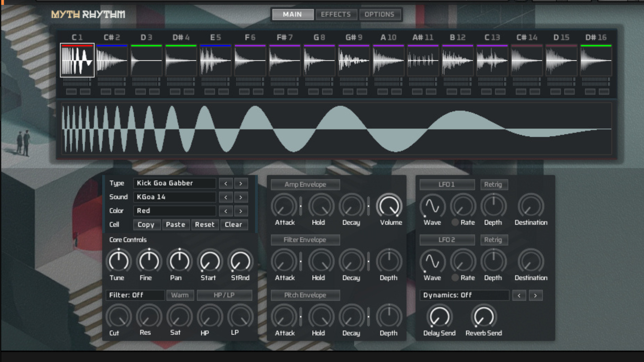Toggle LFO 1 Retrig
Image resolution: width=644 pixels, height=362 pixels.
[x=494, y=184]
